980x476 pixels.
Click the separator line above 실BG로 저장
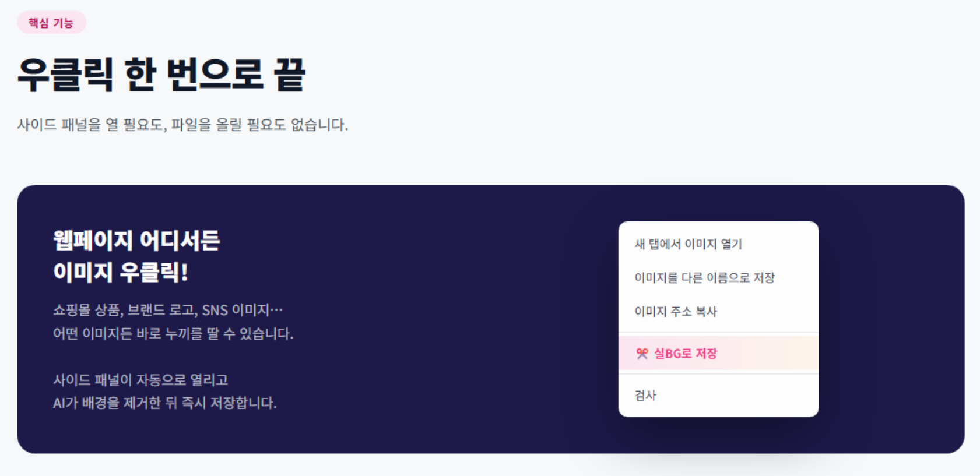(718, 332)
